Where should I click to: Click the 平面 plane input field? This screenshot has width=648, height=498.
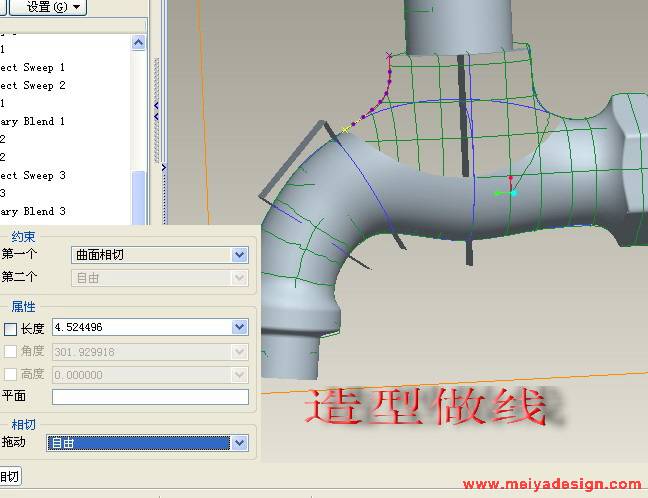[150, 397]
